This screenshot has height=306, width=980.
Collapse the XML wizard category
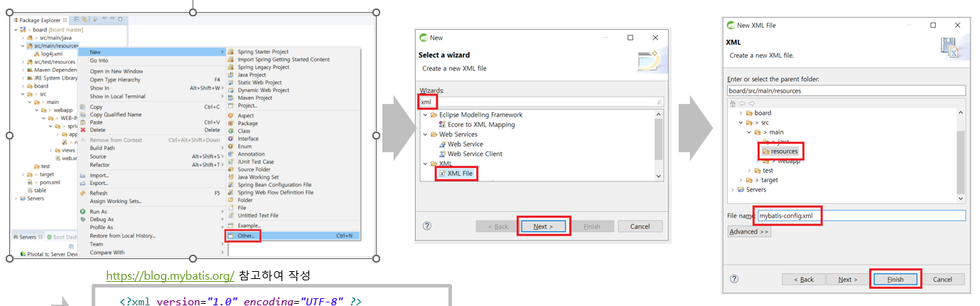point(425,164)
